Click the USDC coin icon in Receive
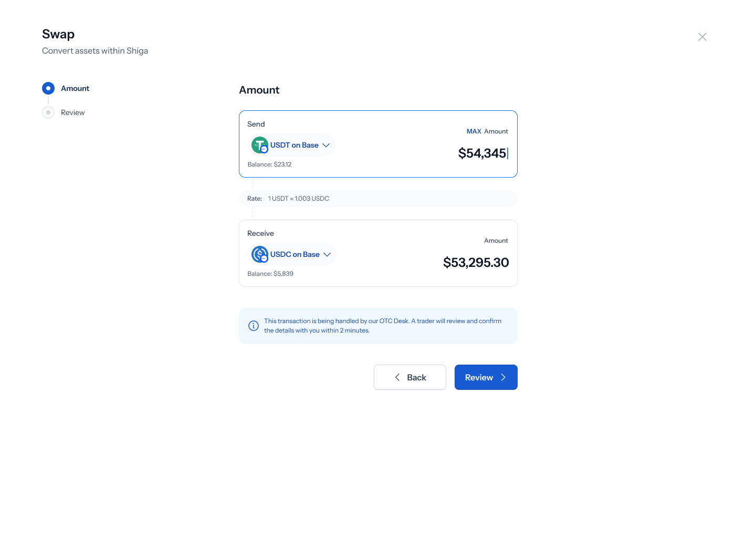The height and width of the screenshot is (538, 756). click(x=260, y=254)
